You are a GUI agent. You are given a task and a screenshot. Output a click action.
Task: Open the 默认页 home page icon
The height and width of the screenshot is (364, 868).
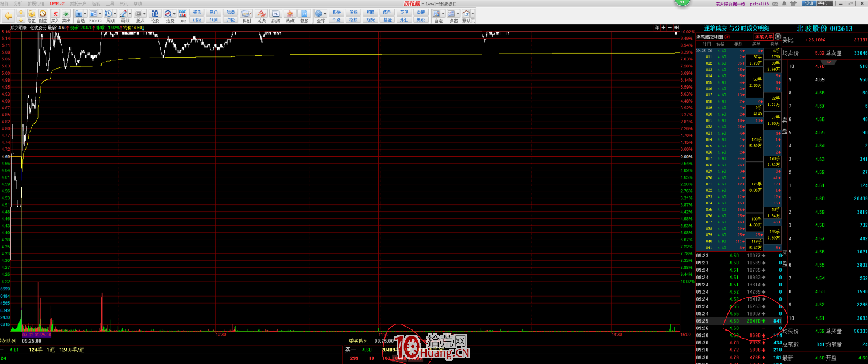point(466,14)
